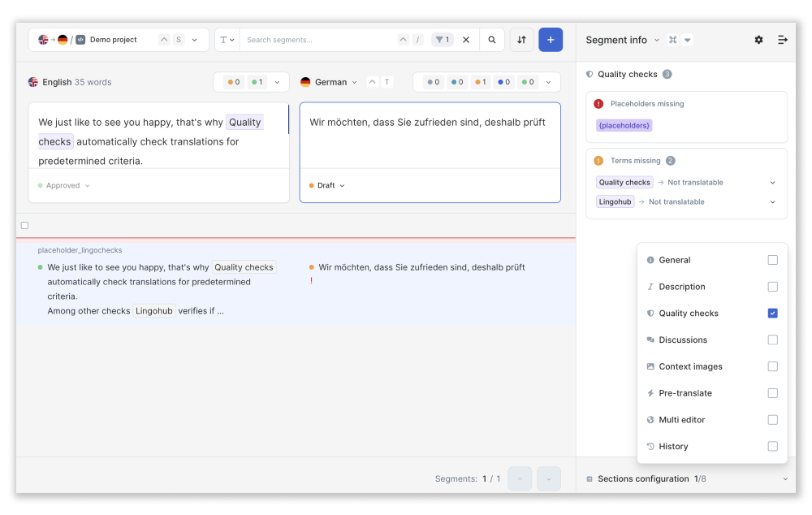
Task: Enable the Context images section checkbox
Action: (x=773, y=366)
